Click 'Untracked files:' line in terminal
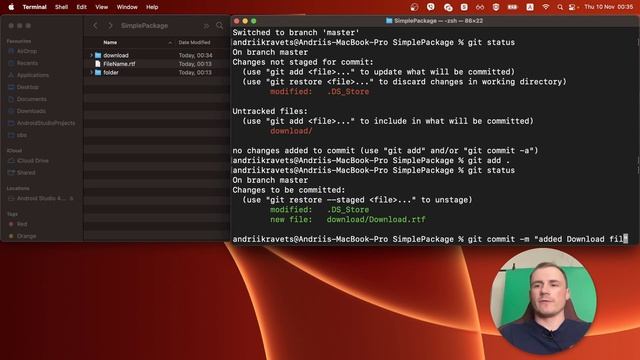 (x=270, y=111)
